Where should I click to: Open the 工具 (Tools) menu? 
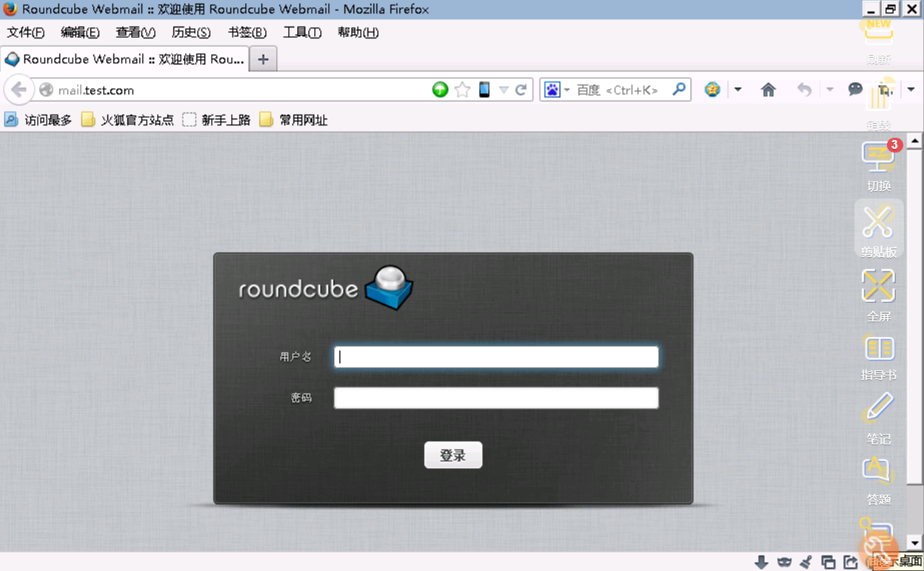tap(302, 33)
